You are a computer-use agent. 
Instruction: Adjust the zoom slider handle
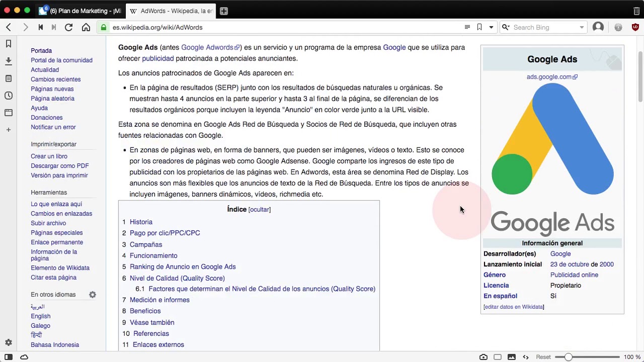568,357
